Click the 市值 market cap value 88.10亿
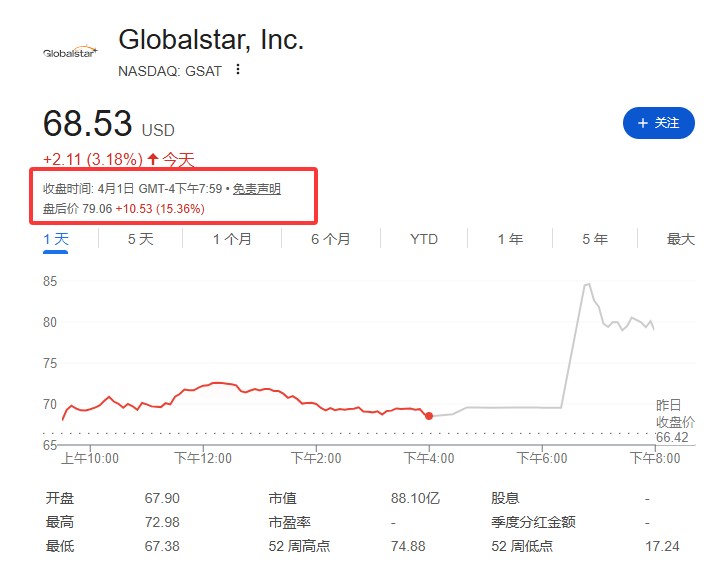 [415, 497]
